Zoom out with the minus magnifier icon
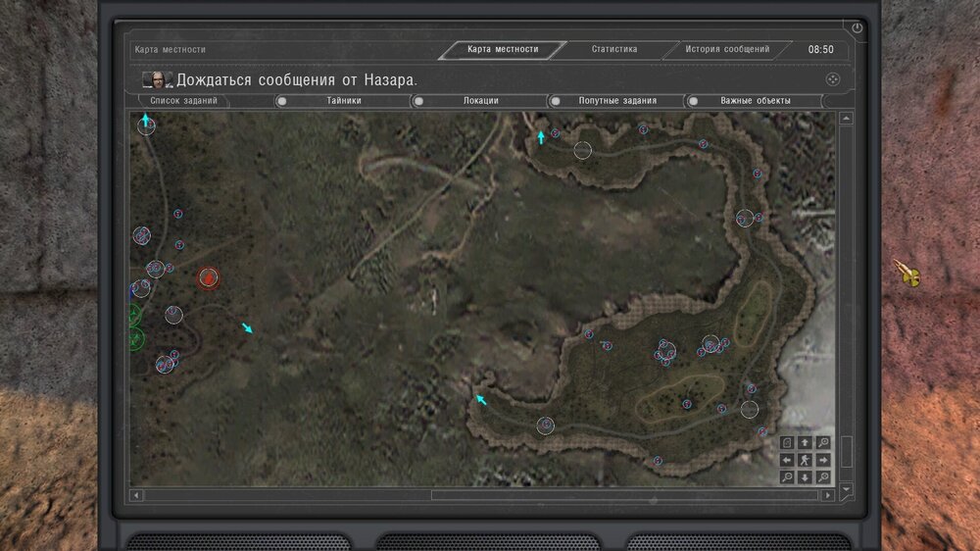The width and height of the screenshot is (980, 551). pos(787,477)
